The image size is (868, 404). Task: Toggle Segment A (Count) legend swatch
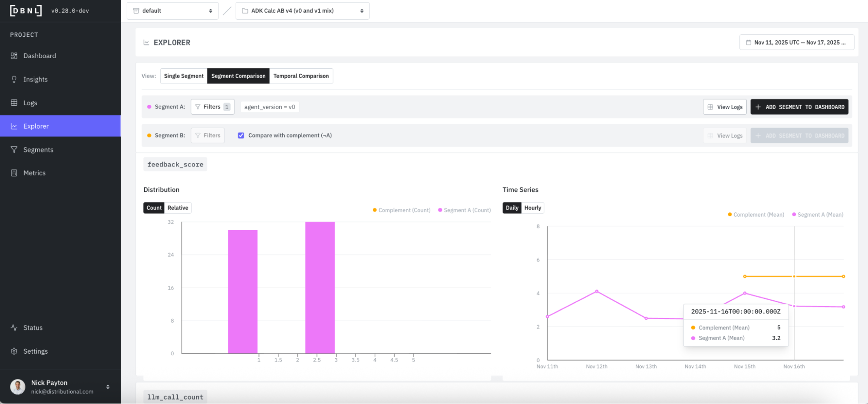pyautogui.click(x=440, y=210)
